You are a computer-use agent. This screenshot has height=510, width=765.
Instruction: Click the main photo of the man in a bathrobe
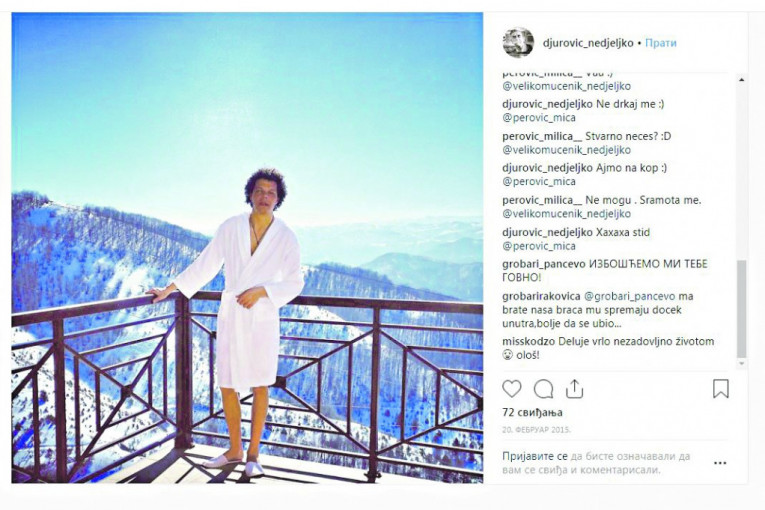coord(247,247)
